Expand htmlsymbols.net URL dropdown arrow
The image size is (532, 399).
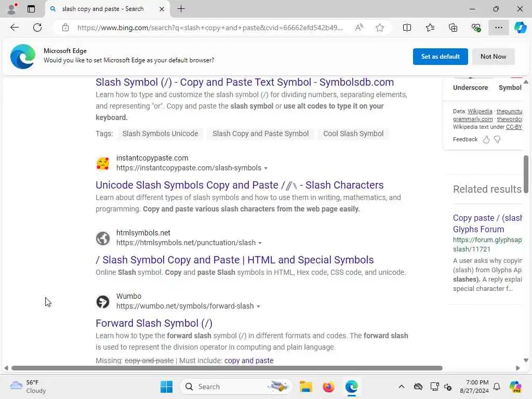point(260,243)
